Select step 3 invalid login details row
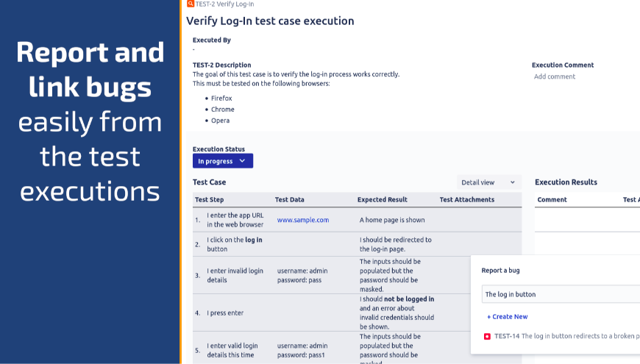 (x=332, y=276)
